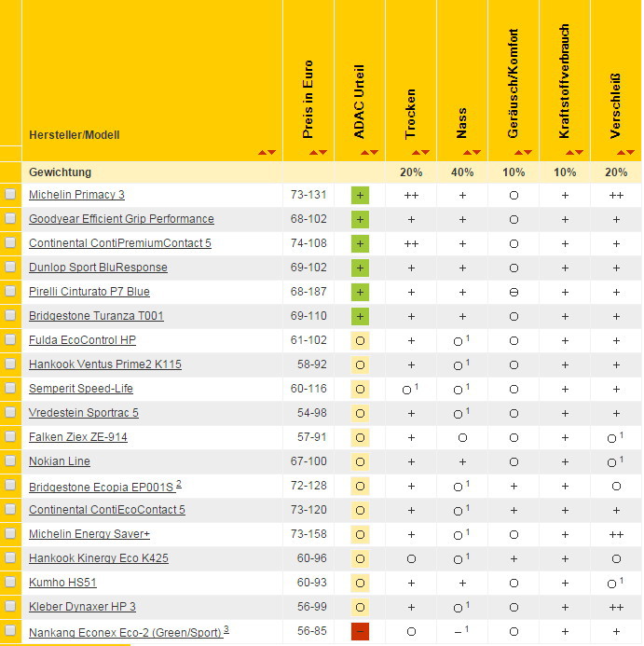Viewport: 644px width, 646px height.
Task: Sort Kraftstoffverbrauch descending arrow
Action: tap(580, 153)
